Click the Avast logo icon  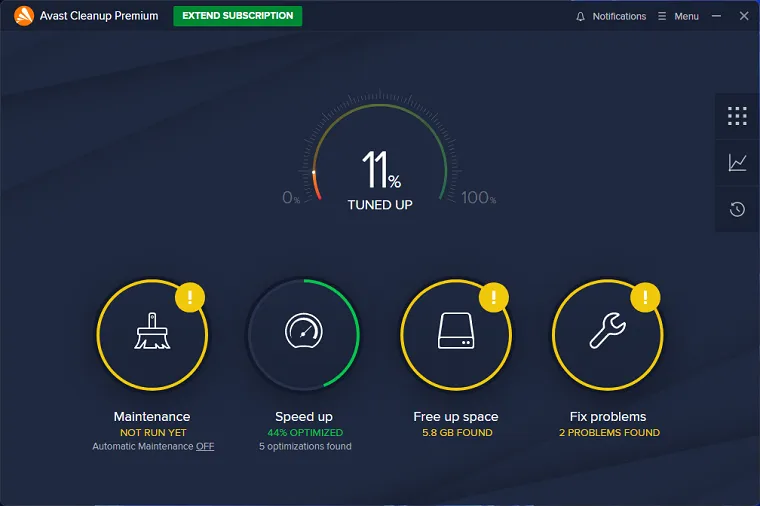(x=24, y=16)
